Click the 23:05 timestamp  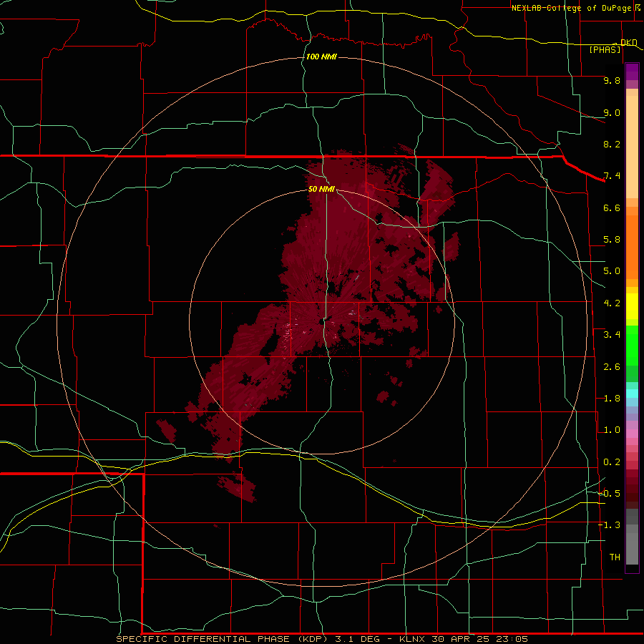click(x=513, y=639)
